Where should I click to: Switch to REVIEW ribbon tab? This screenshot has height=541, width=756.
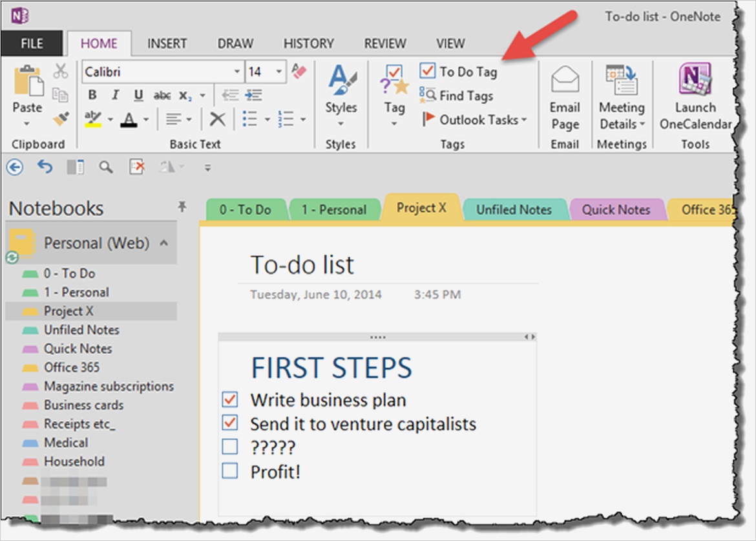(384, 43)
